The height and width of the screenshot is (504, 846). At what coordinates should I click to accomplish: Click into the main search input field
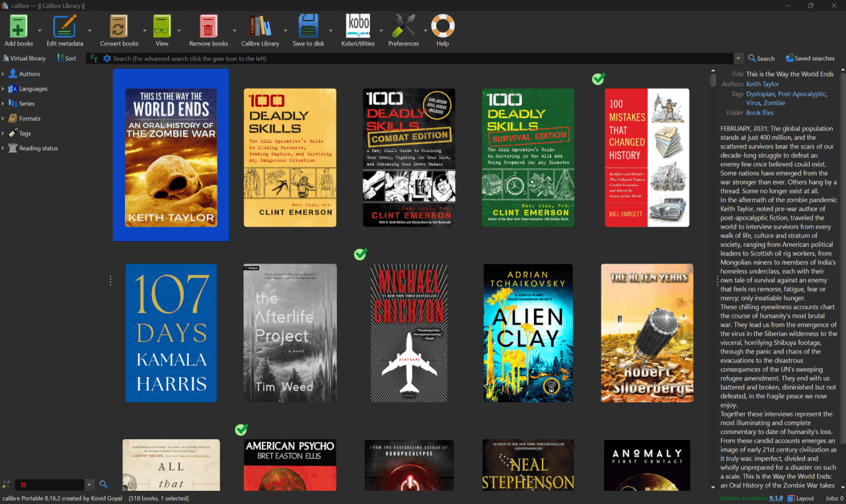423,59
